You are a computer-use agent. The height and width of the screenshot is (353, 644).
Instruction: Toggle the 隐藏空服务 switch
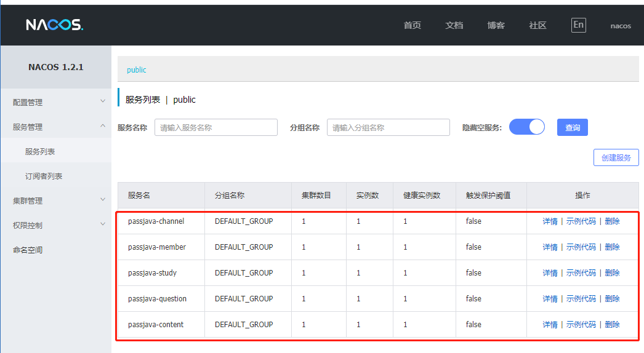click(x=527, y=127)
